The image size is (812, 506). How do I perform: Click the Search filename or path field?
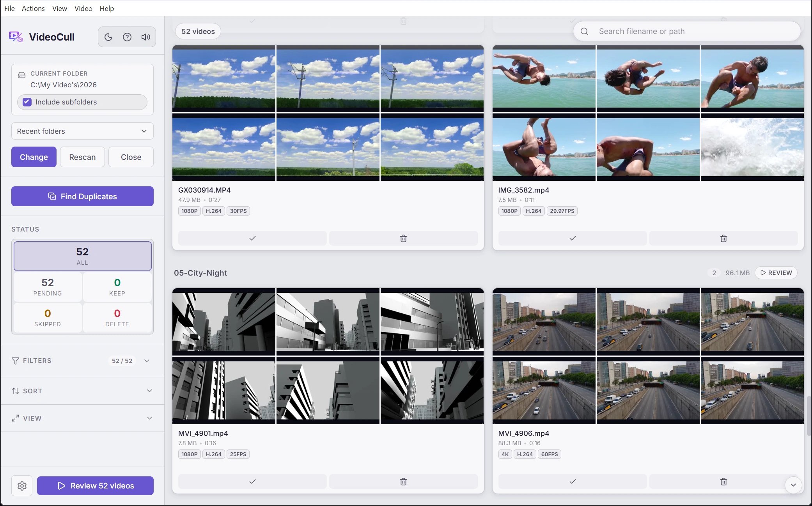686,31
